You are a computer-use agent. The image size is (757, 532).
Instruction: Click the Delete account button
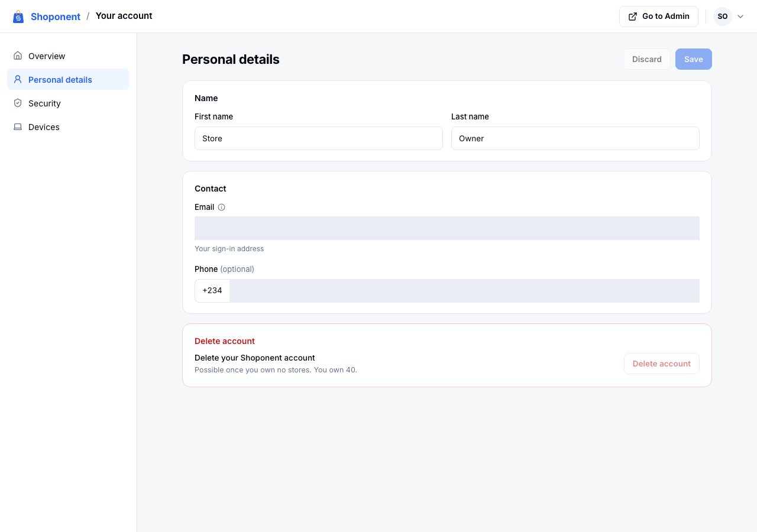pos(662,364)
